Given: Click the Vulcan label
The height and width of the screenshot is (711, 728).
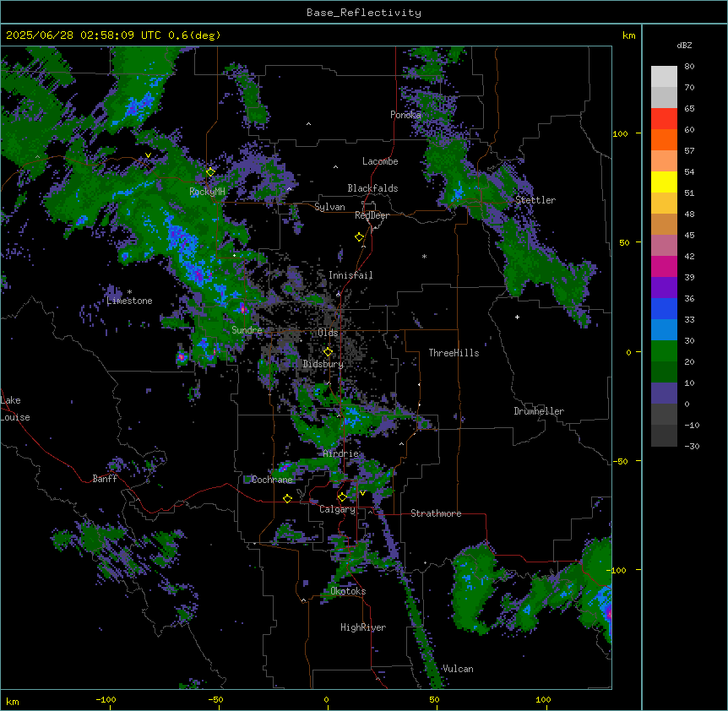Looking at the screenshot, I should click(458, 669).
